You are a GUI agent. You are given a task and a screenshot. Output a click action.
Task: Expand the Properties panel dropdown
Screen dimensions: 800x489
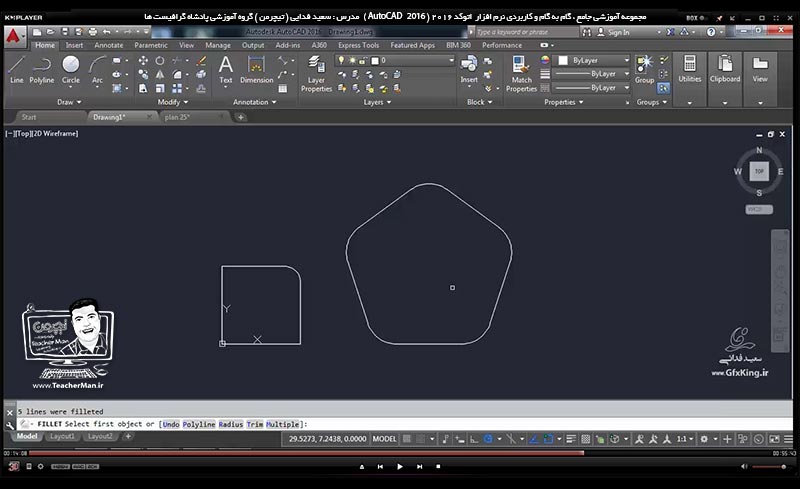564,102
